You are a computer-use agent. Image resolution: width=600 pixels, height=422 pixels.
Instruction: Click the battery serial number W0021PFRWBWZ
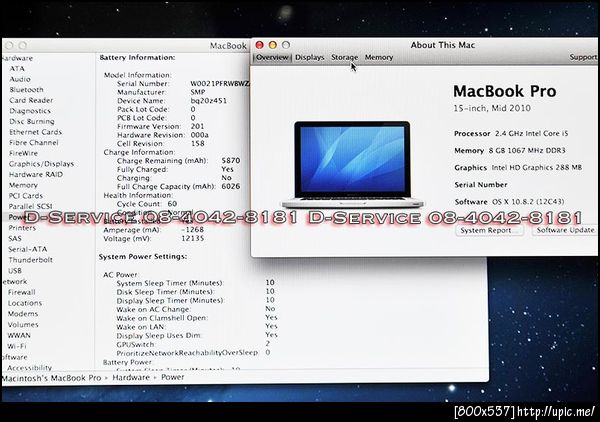click(x=220, y=84)
